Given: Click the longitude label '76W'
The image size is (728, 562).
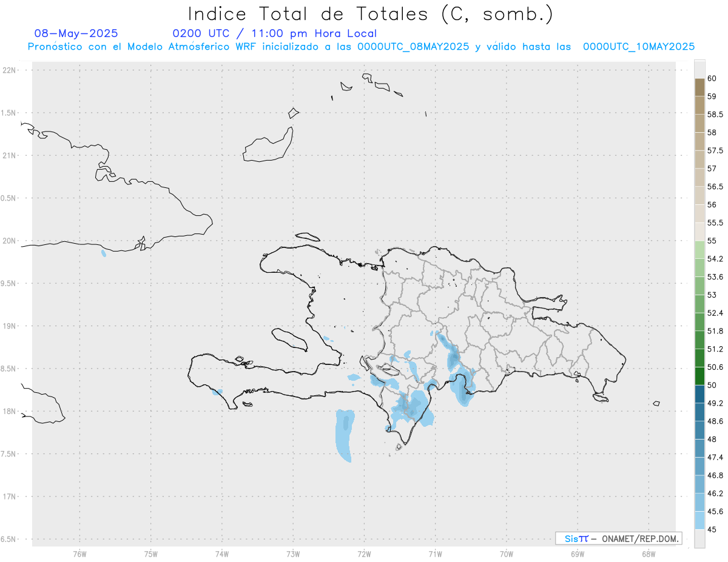Looking at the screenshot, I should coord(79,554).
